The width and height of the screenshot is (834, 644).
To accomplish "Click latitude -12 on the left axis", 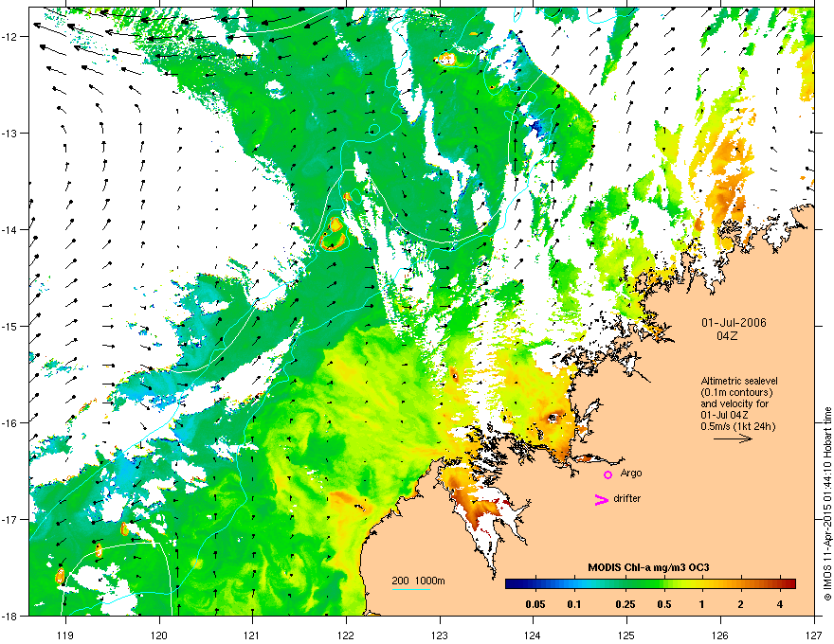I will click(12, 37).
